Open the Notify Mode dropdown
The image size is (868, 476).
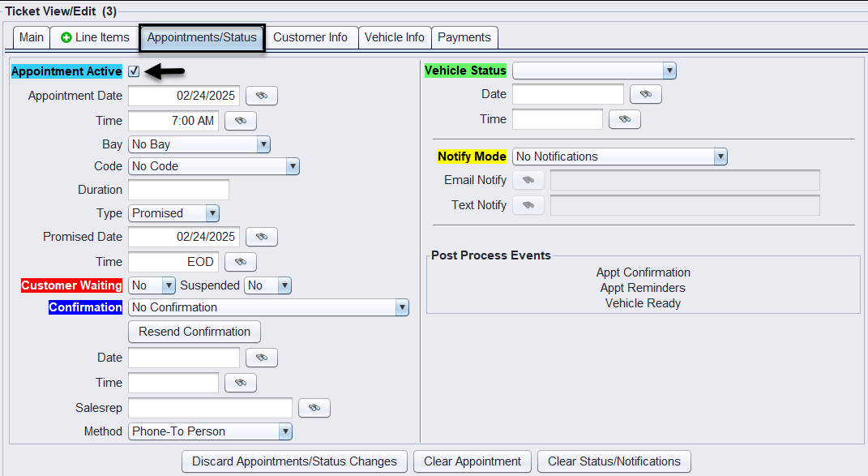click(x=619, y=157)
